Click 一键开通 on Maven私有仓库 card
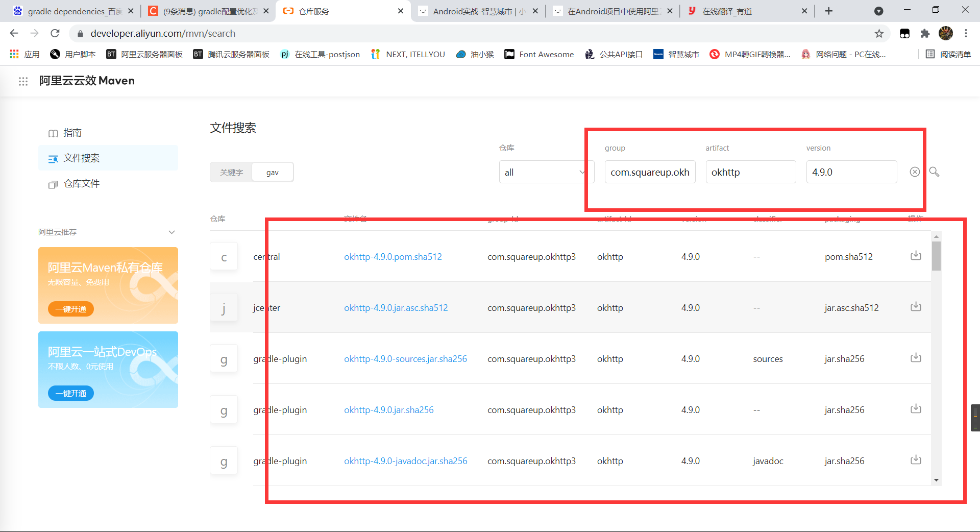 click(71, 309)
